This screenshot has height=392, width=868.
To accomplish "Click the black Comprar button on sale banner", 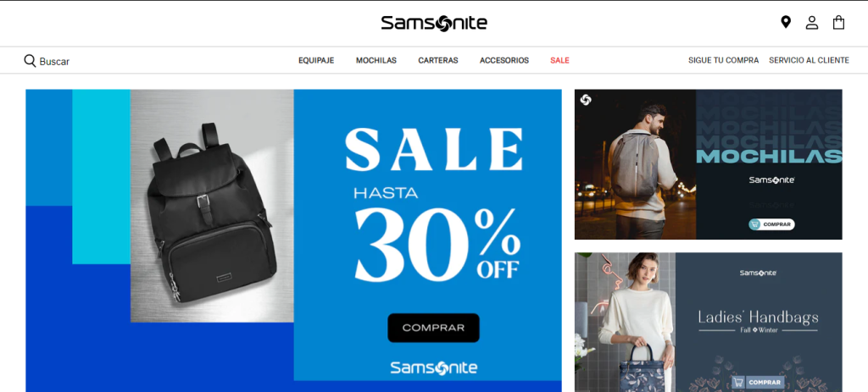I will [433, 328].
